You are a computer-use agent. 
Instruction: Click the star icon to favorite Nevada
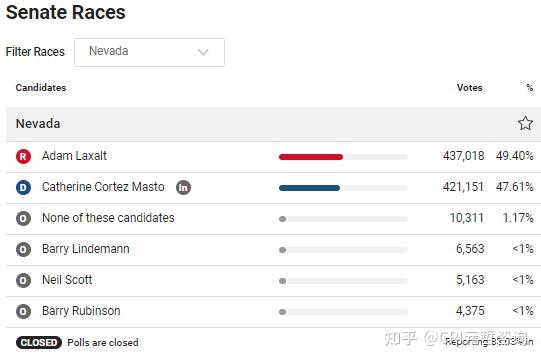(x=525, y=123)
